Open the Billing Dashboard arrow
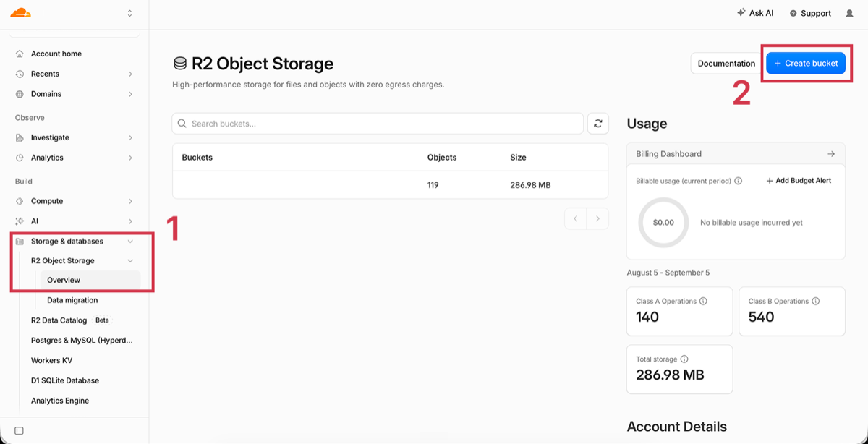The width and height of the screenshot is (868, 444). [x=831, y=154]
